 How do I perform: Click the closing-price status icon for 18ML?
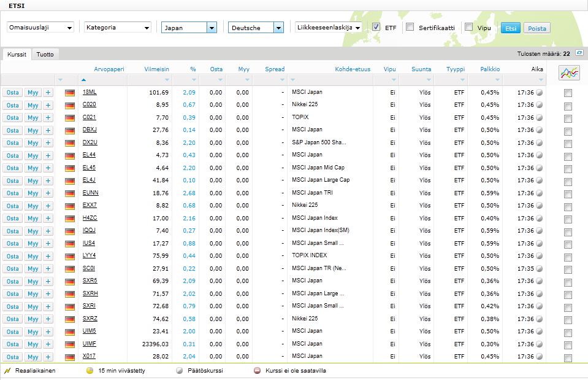click(539, 92)
